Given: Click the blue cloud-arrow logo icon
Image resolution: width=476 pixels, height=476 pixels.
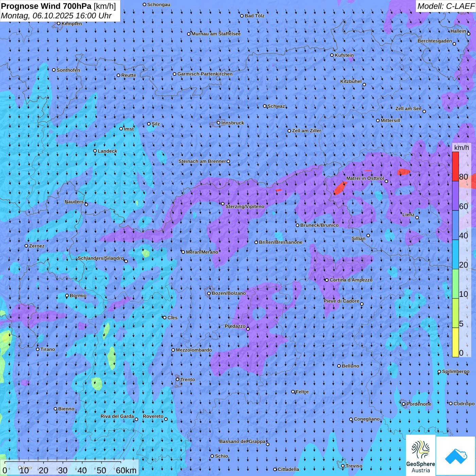Looking at the screenshot, I should pyautogui.click(x=456, y=456).
